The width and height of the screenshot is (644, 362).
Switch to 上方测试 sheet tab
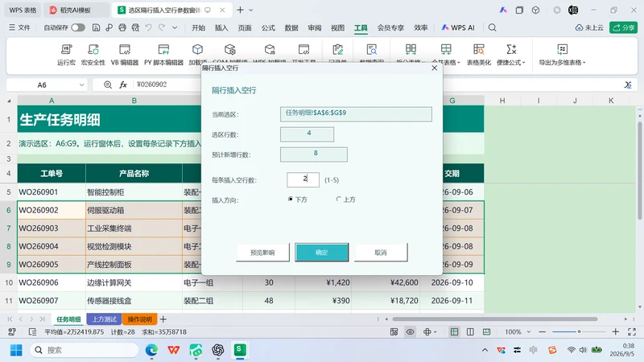(x=104, y=319)
